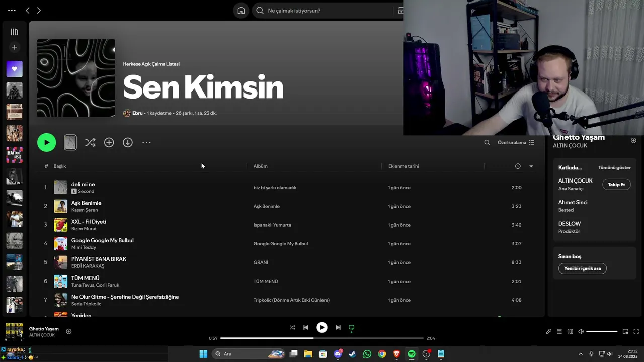The height and width of the screenshot is (362, 644).
Task: Click the song progress bar
Action: pos(322,338)
